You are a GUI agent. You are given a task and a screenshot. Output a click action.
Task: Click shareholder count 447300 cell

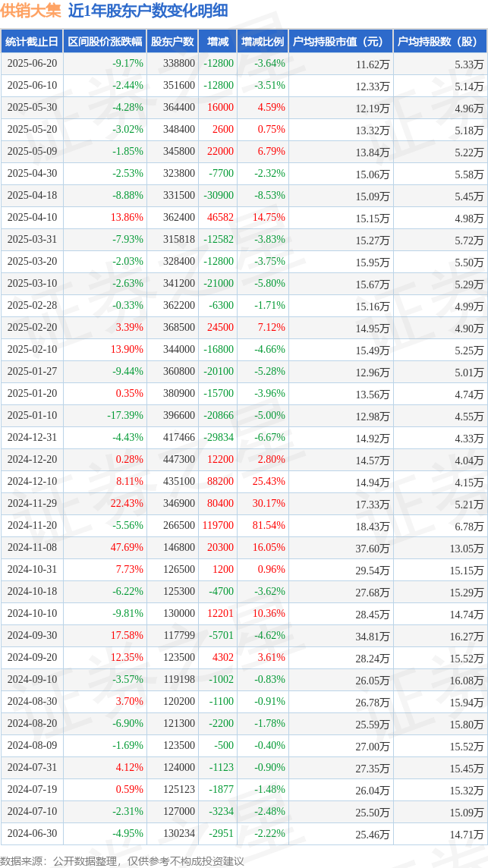[x=180, y=460]
